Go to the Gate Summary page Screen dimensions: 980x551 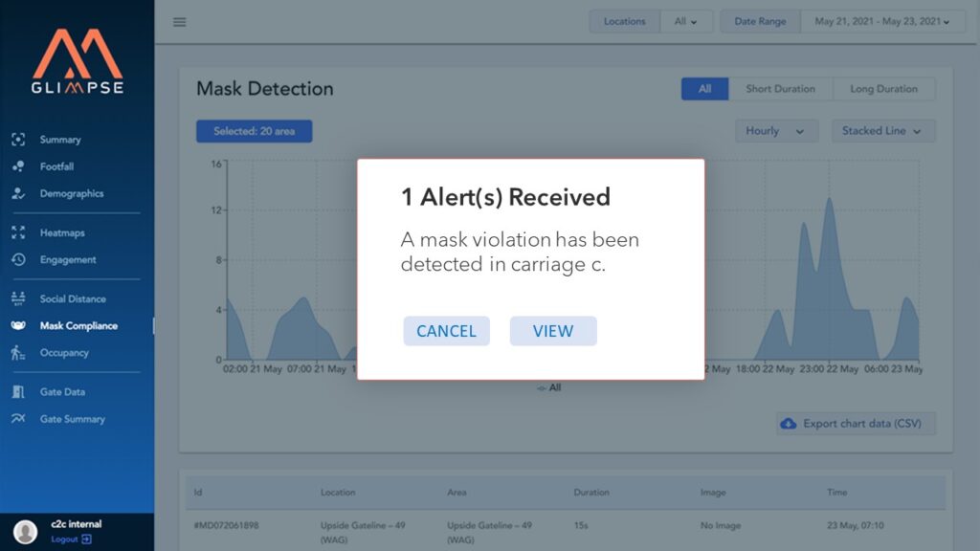click(72, 419)
